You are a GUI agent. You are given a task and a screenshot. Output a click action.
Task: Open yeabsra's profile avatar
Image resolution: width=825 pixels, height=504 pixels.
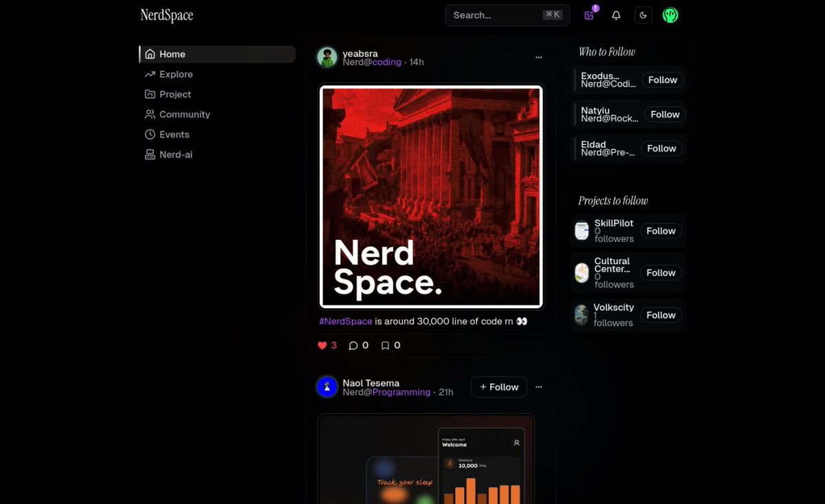point(327,57)
